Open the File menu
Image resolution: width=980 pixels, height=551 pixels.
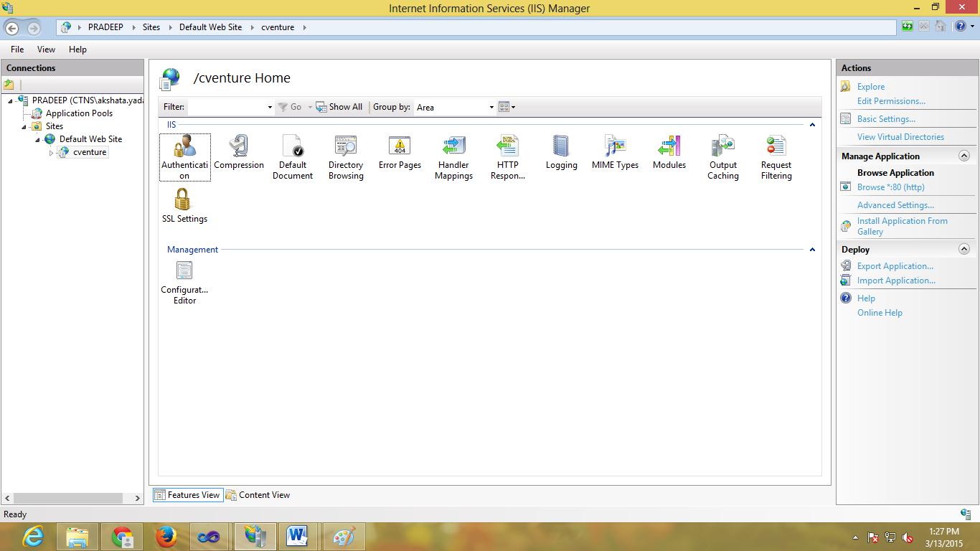[17, 50]
